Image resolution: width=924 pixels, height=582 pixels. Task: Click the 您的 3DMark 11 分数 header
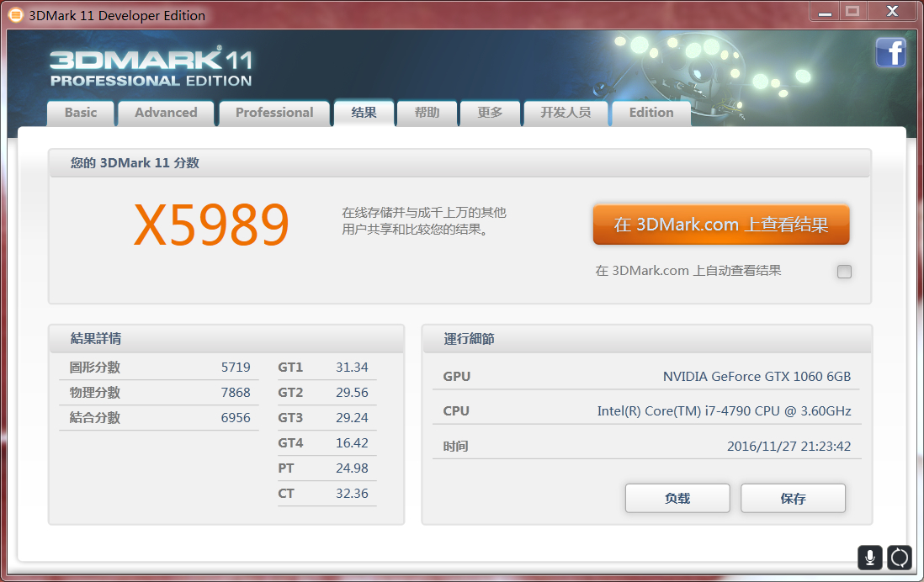pyautogui.click(x=459, y=163)
